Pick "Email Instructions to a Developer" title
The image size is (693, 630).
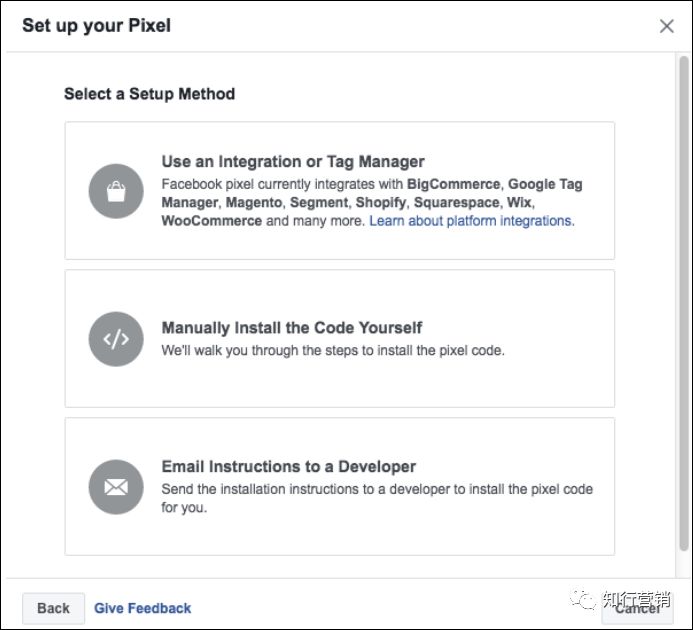289,467
